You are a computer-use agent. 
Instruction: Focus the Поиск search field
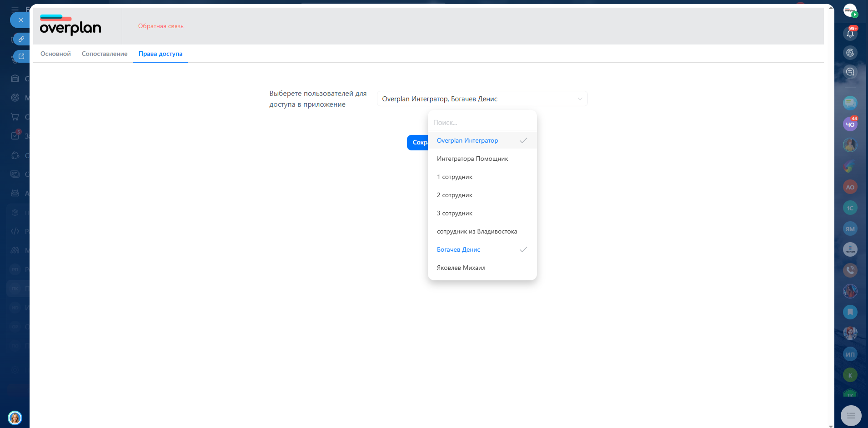coord(482,123)
